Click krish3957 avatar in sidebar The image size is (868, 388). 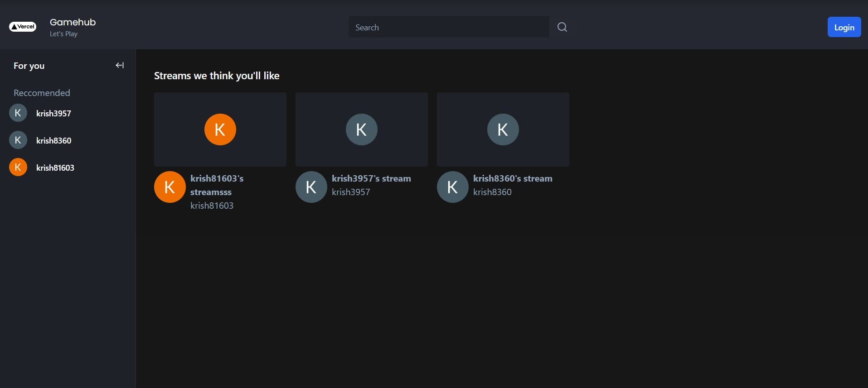click(18, 113)
